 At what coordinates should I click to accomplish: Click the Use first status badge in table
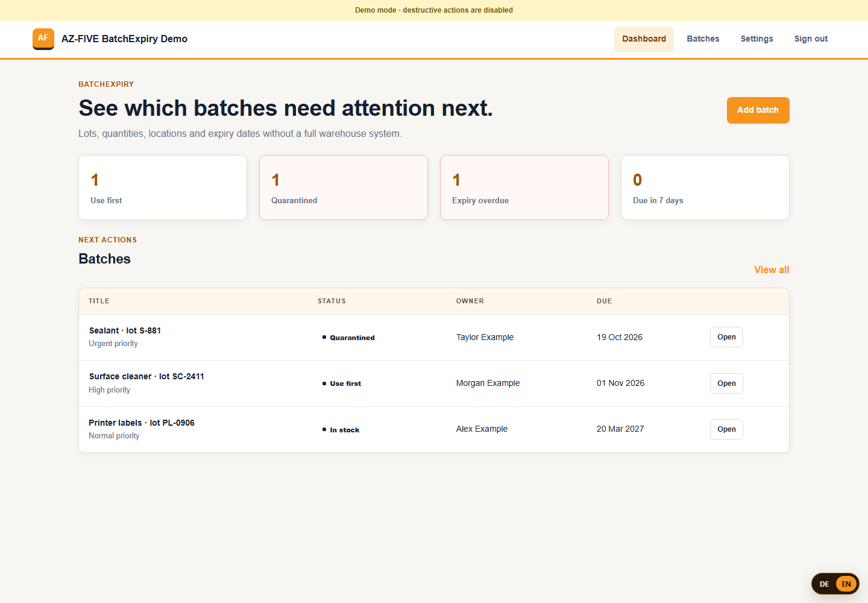342,384
